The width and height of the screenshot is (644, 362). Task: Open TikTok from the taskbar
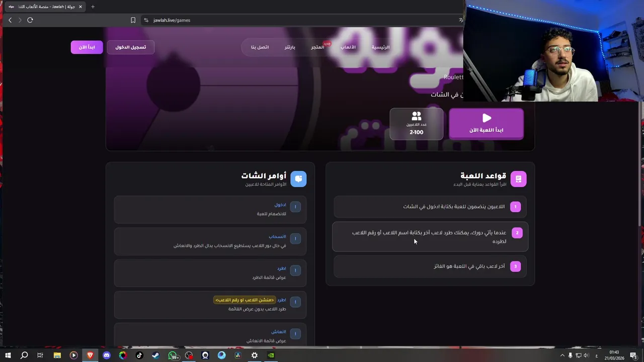(139, 355)
